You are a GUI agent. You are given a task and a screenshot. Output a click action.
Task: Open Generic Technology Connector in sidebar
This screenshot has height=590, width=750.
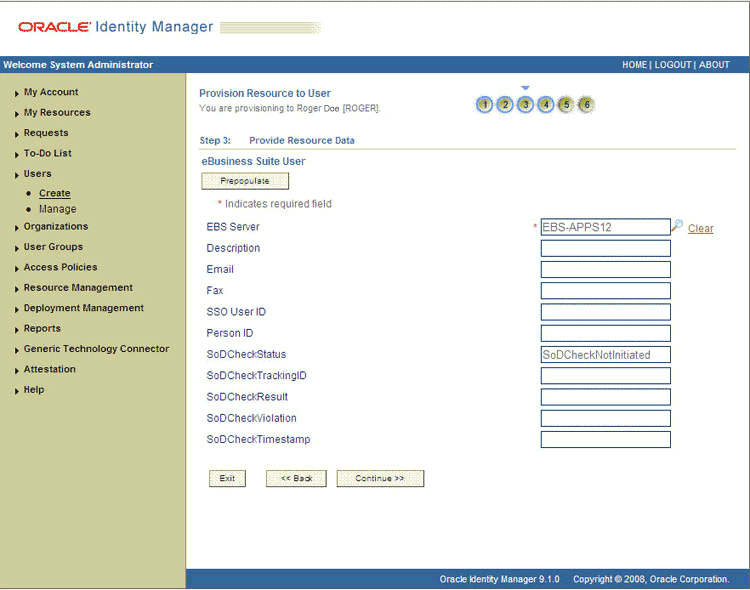tap(96, 349)
